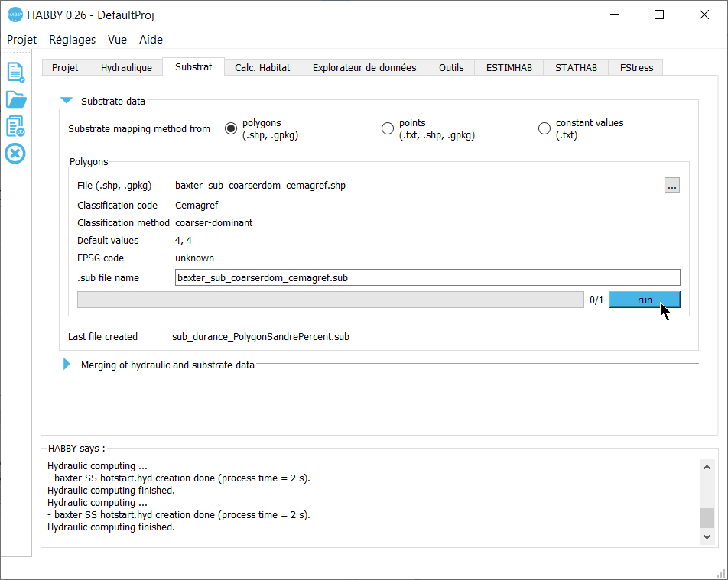Screen dimensions: 728x580
Task: Expand Merging of hydraulic and substrate data
Action: [x=67, y=365]
